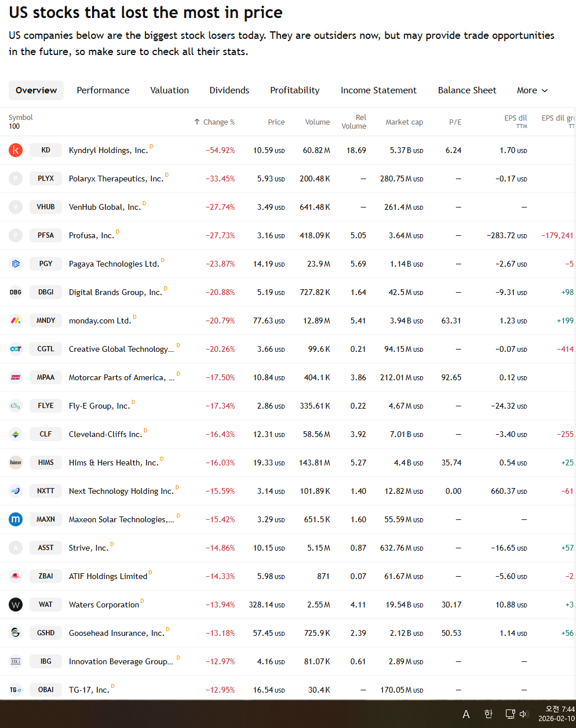
Task: Select the Digital Brands Group DBG logo
Action: pyautogui.click(x=16, y=292)
